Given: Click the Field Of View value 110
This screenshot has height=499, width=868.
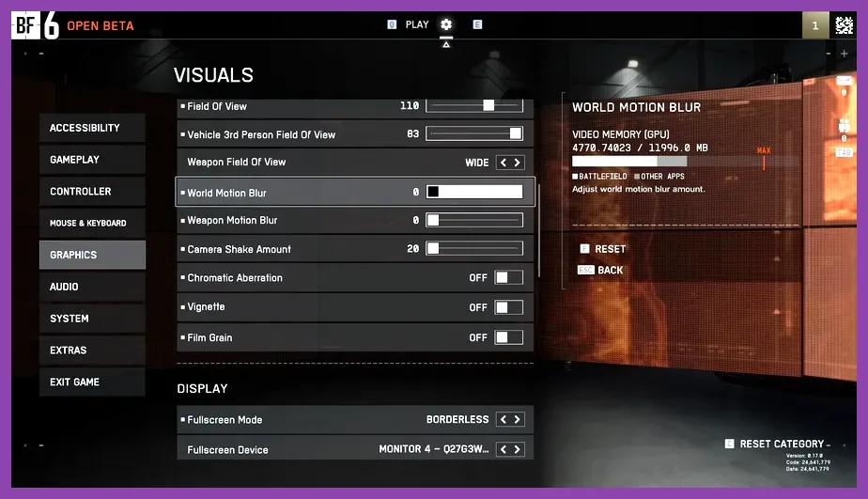Looking at the screenshot, I should pos(410,105).
